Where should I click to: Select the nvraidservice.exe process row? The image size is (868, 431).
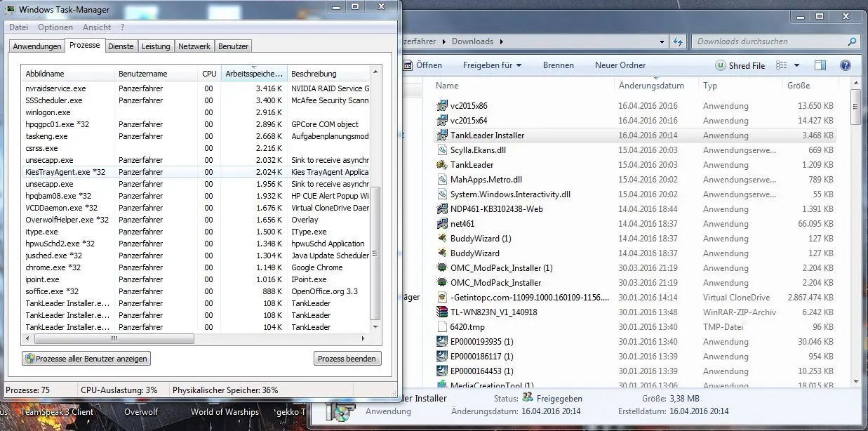click(195, 88)
